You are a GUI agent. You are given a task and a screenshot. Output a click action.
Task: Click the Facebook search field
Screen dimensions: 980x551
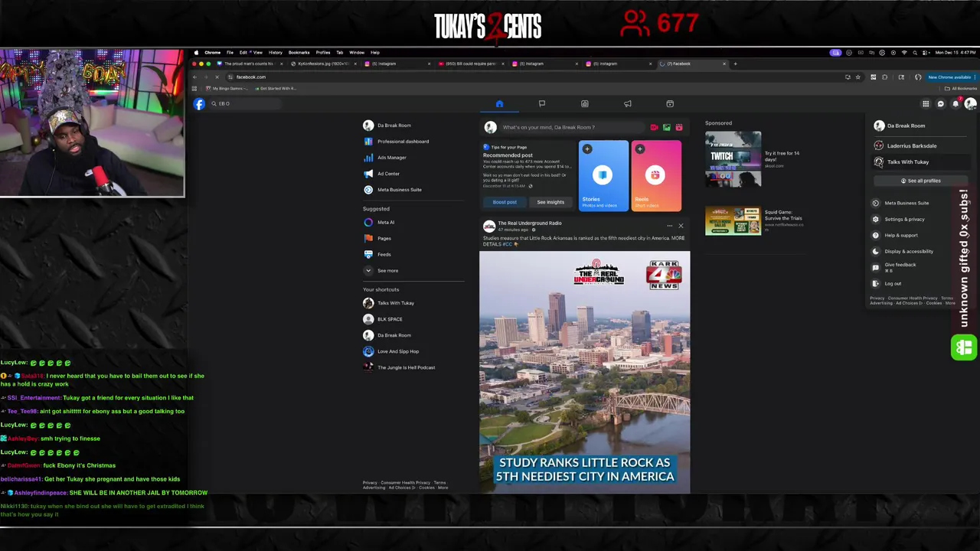[245, 104]
